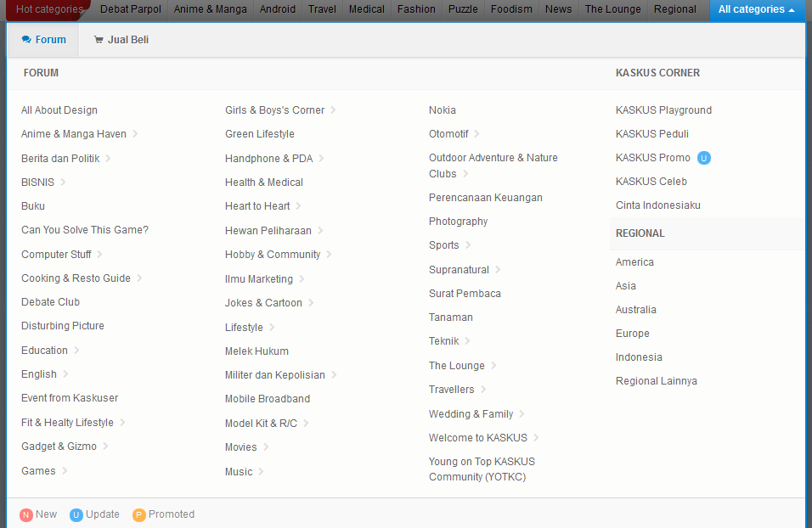Expand the BISNIS chevron
Image resolution: width=812 pixels, height=528 pixels.
(x=63, y=183)
